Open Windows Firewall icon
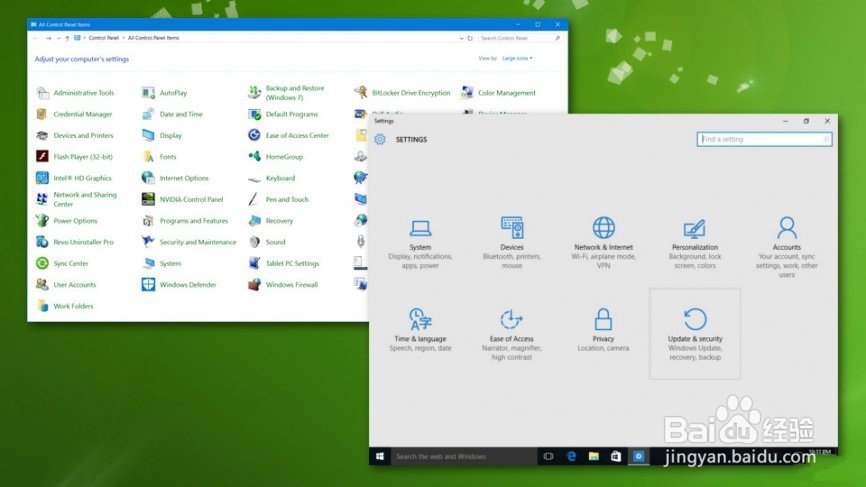 point(254,284)
